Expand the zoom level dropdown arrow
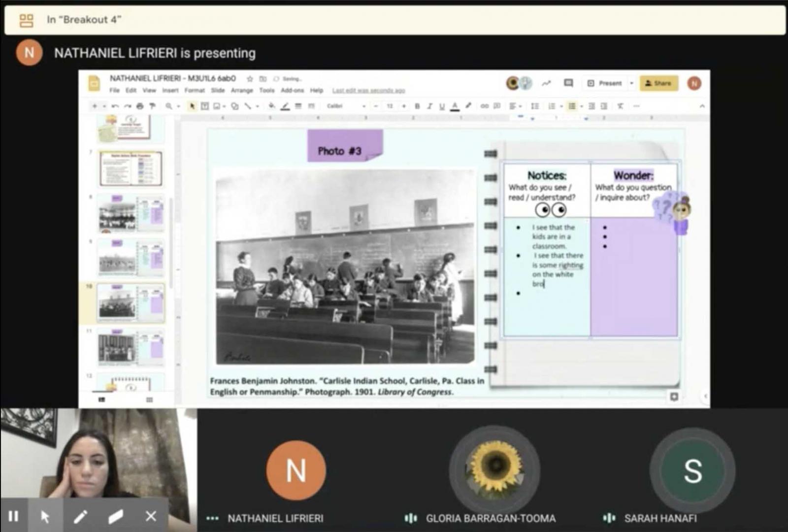 [x=178, y=106]
